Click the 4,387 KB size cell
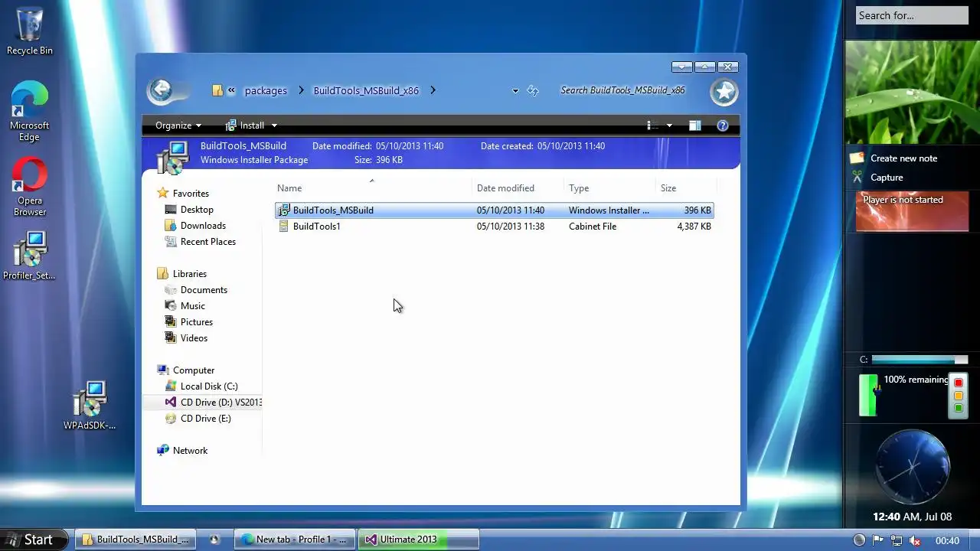980x551 pixels. pos(694,227)
